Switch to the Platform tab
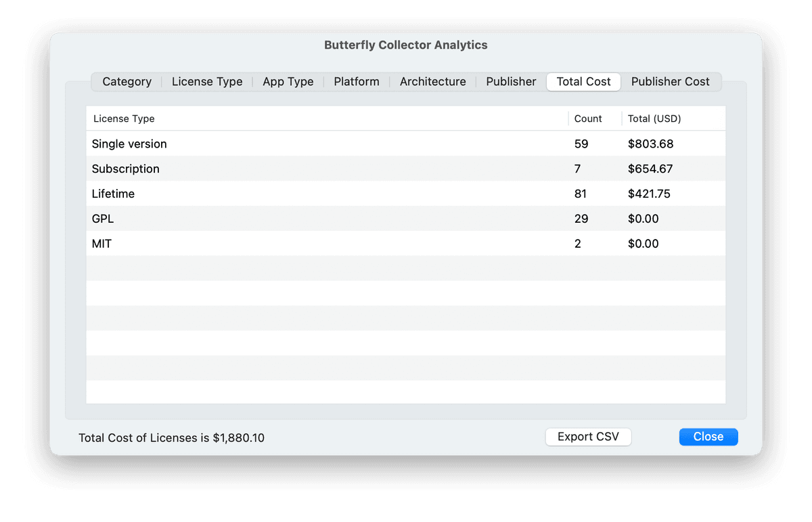Screen dimensions: 812x522 point(357,82)
